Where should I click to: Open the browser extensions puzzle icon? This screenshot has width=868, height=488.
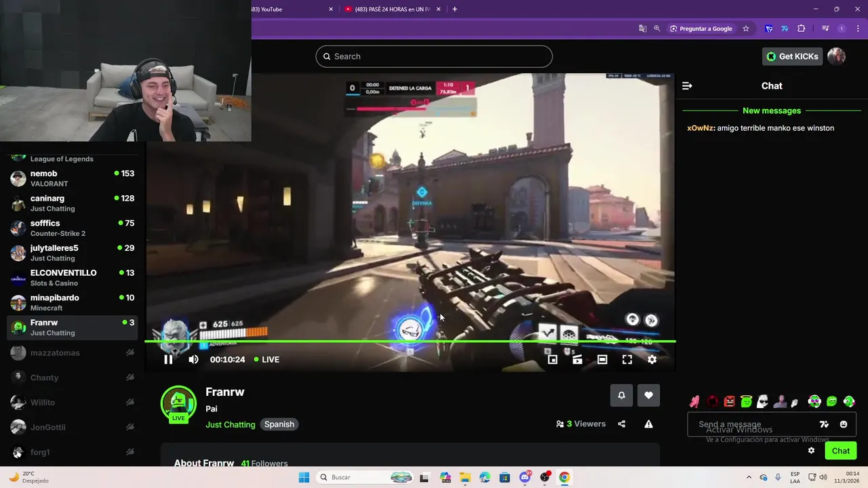click(802, 28)
